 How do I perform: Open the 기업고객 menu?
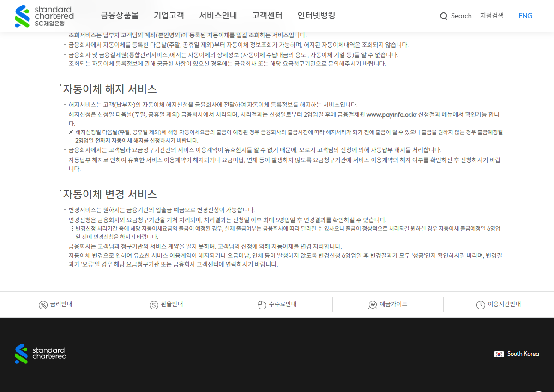click(x=169, y=16)
